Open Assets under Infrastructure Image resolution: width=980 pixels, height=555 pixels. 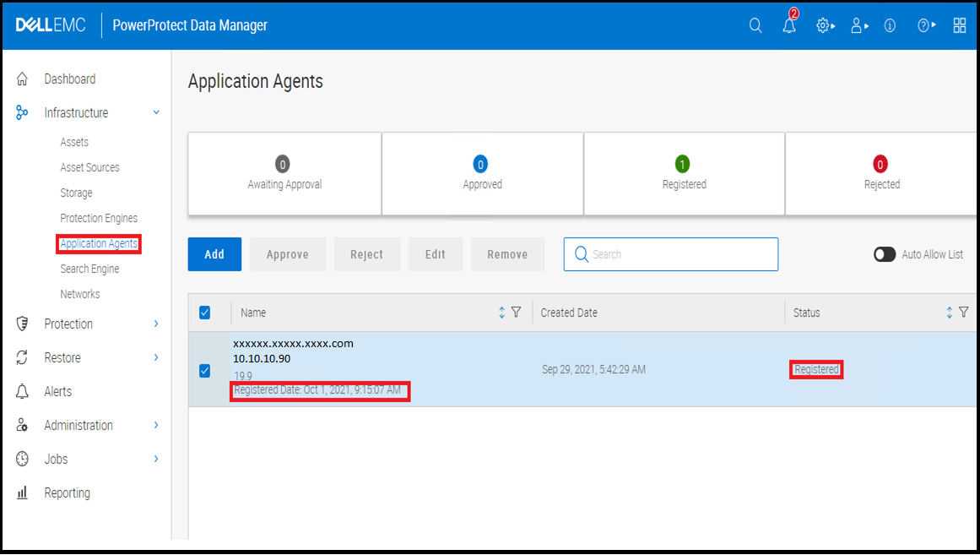74,142
